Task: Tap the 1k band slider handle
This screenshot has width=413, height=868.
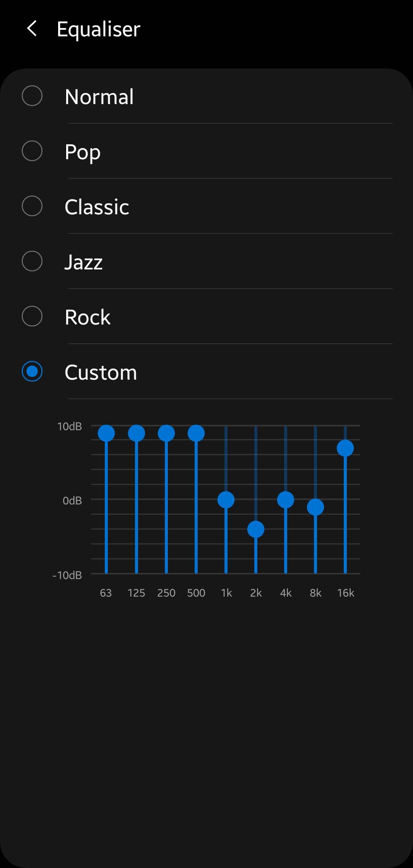Action: point(226,500)
